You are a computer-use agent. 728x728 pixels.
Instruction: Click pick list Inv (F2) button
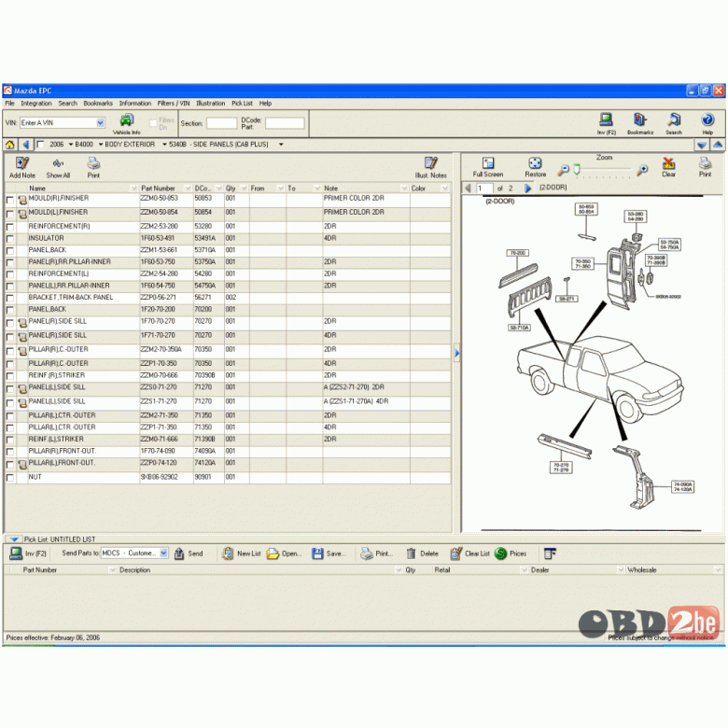pyautogui.click(x=28, y=553)
